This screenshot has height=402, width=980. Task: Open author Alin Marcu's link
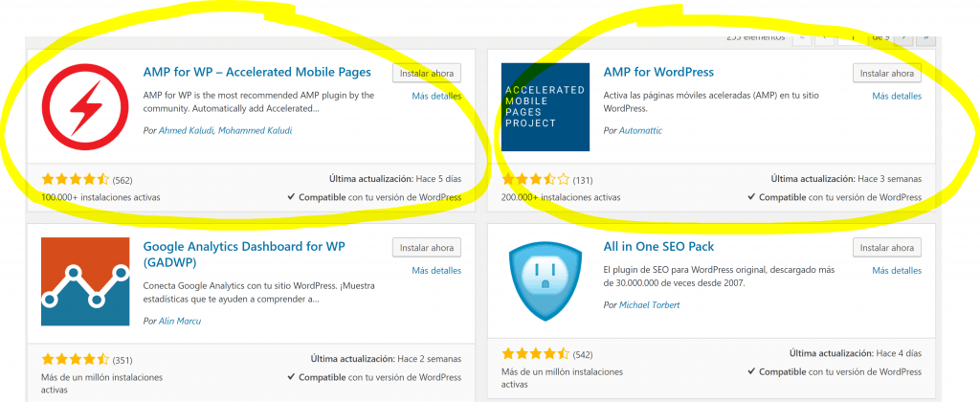[x=180, y=321]
